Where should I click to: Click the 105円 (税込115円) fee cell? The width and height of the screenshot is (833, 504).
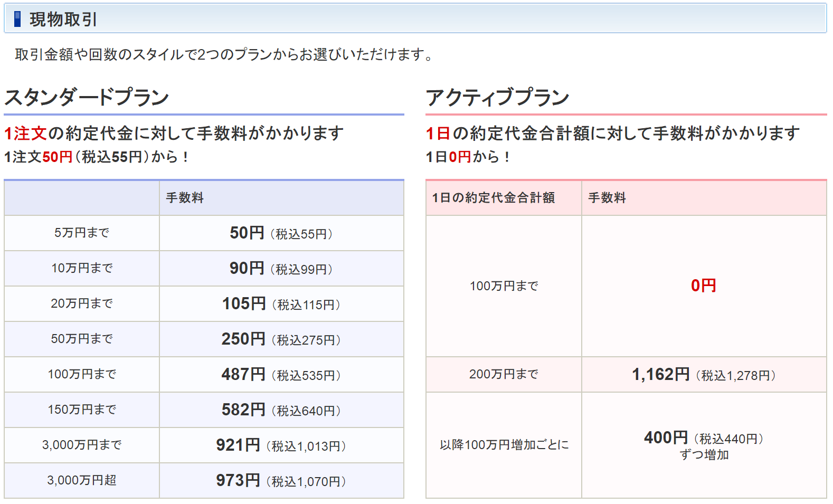click(x=281, y=304)
